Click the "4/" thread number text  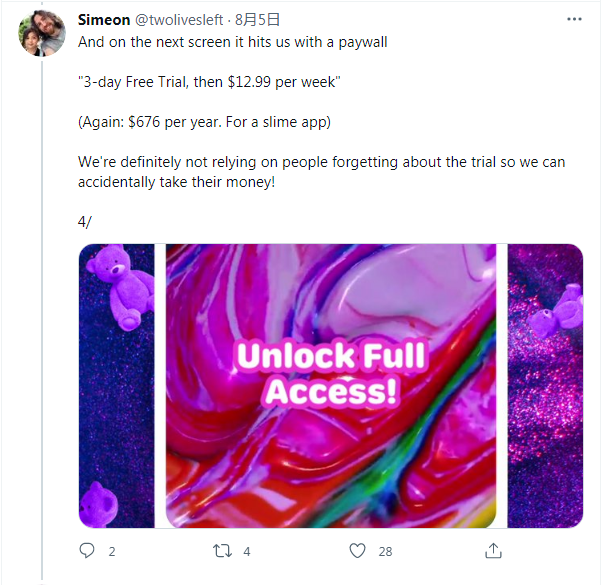click(85, 220)
